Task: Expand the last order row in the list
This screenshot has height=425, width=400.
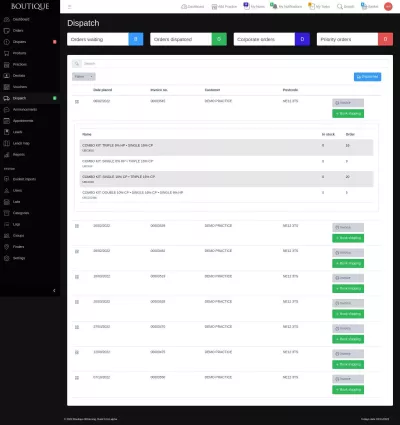Action: click(77, 378)
